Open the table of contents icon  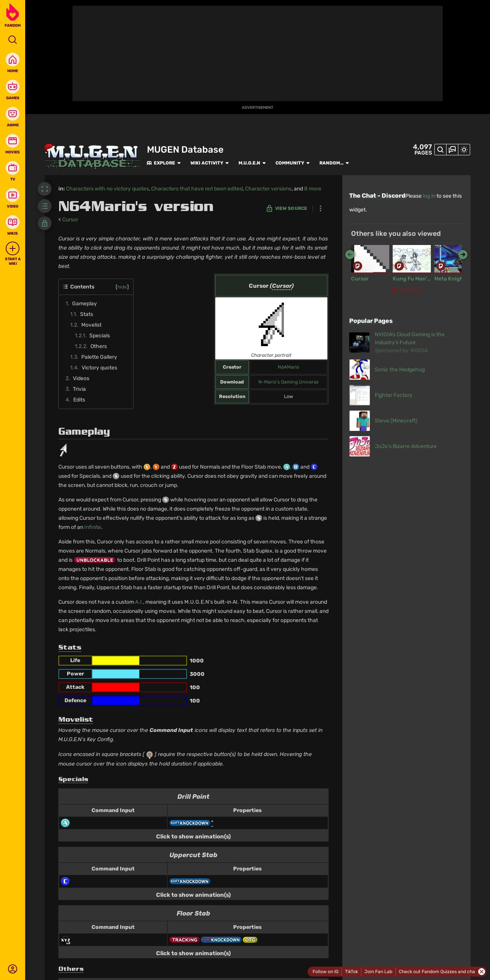click(x=45, y=206)
